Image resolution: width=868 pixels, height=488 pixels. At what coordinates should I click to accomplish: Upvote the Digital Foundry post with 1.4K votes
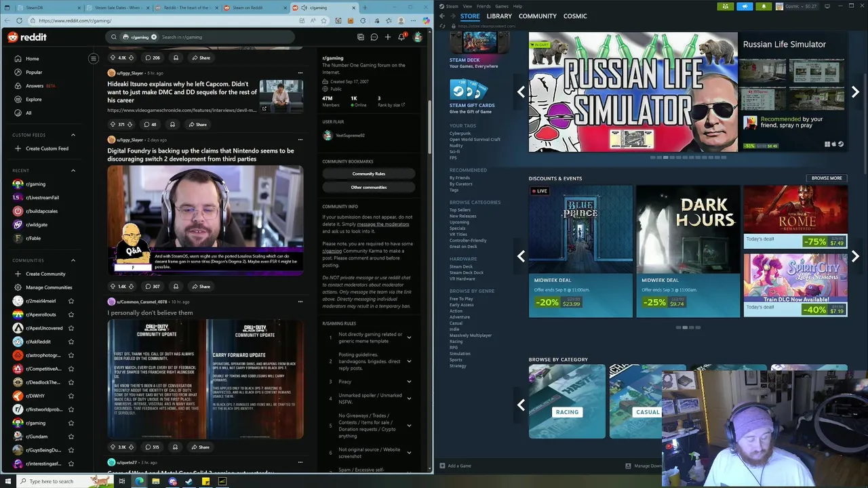click(113, 287)
